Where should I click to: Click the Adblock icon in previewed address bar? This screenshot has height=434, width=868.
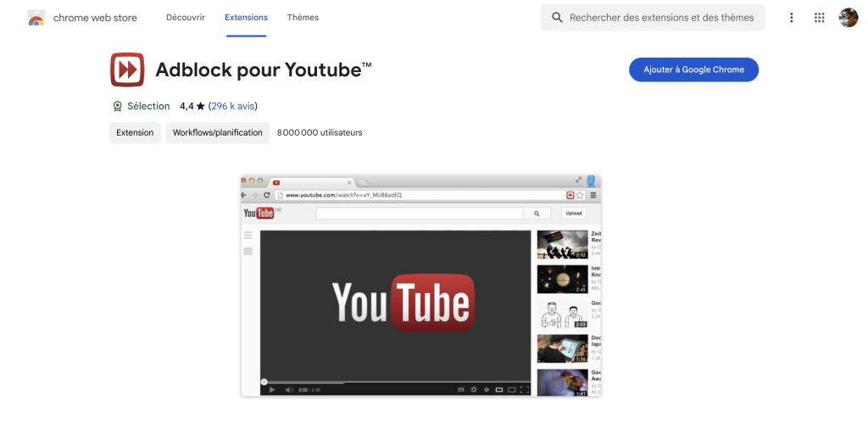(x=570, y=196)
